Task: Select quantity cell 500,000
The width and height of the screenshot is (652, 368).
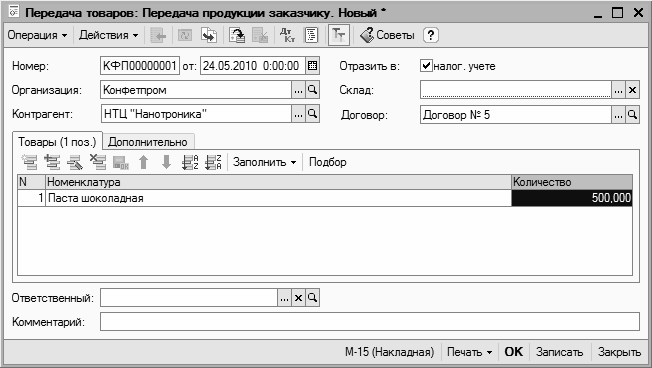Action: pyautogui.click(x=572, y=198)
